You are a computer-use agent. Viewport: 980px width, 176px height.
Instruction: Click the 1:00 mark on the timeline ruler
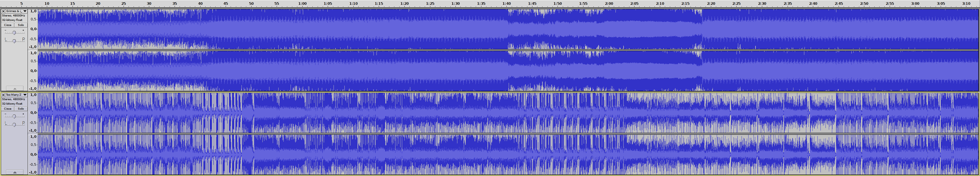click(302, 3)
